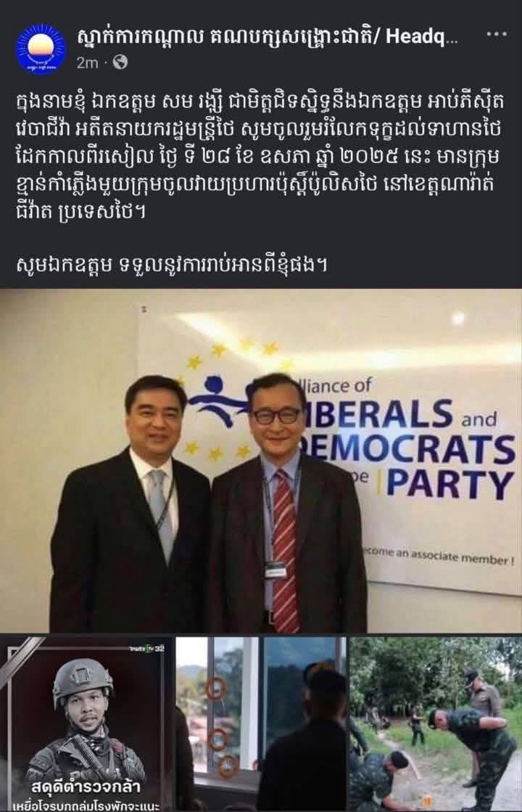The width and height of the screenshot is (522, 812).
Task: Click the final Khmer closing sentence
Action: point(171,266)
